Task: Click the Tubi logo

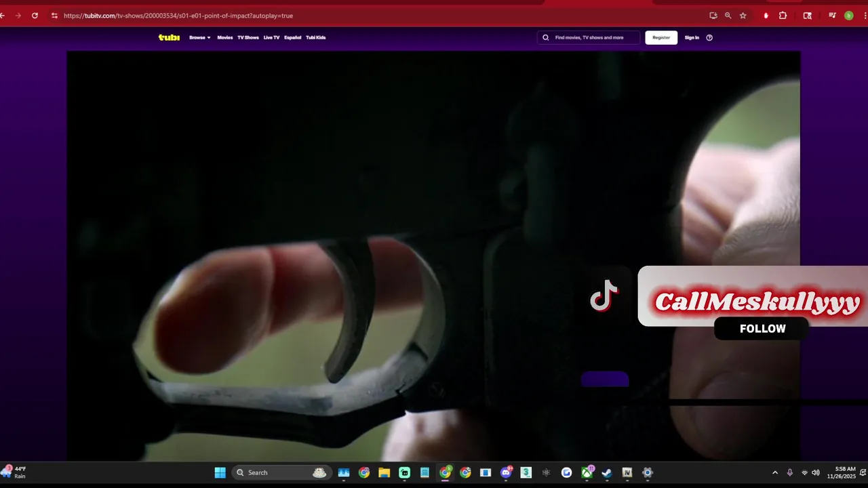Action: (169, 37)
